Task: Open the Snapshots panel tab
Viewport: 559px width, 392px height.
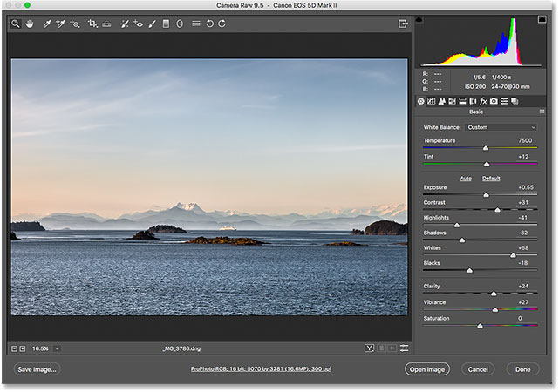Action: pos(515,101)
